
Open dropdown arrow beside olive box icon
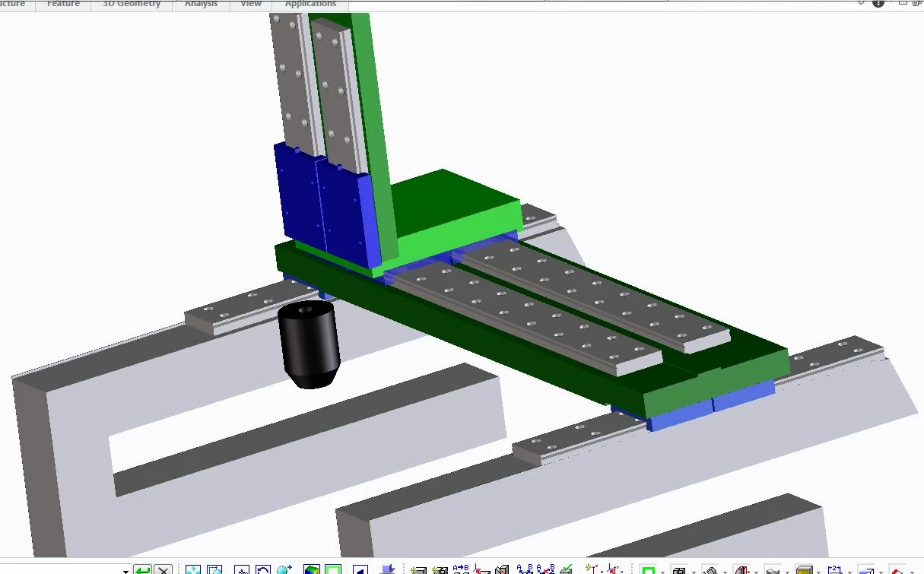pyautogui.click(x=818, y=572)
